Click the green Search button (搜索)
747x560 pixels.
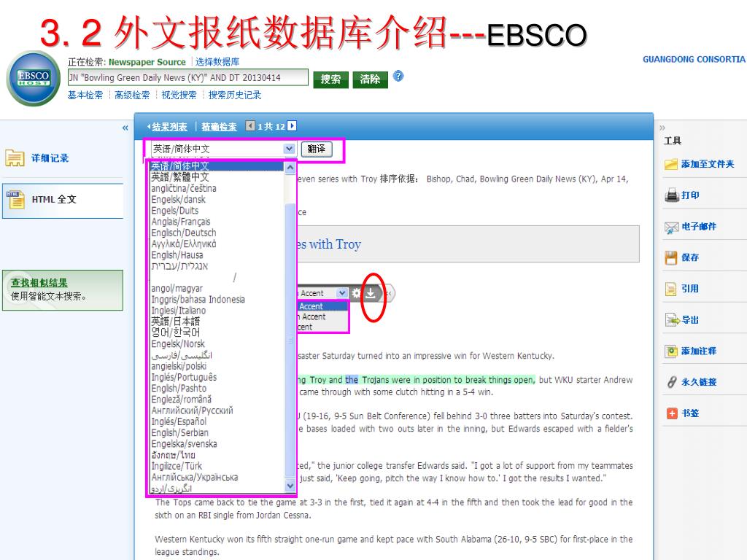330,79
